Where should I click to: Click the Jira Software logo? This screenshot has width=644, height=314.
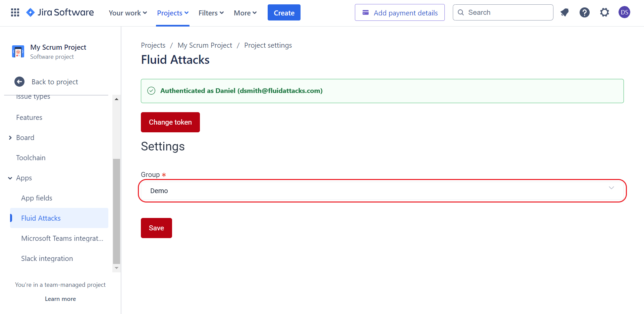[x=60, y=12]
